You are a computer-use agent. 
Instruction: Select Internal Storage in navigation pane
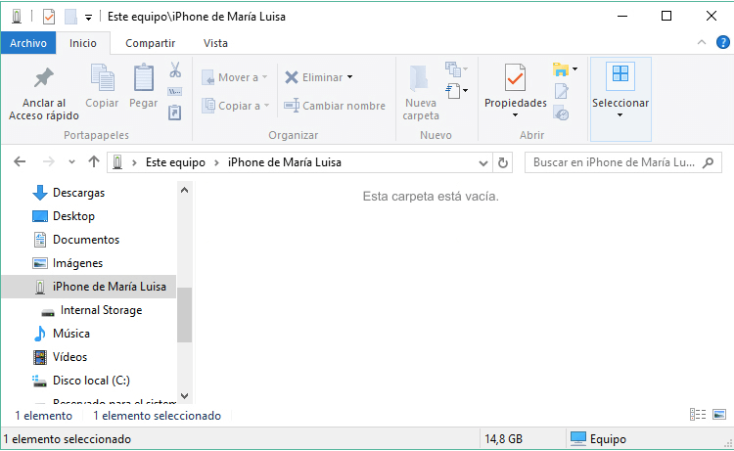point(101,310)
